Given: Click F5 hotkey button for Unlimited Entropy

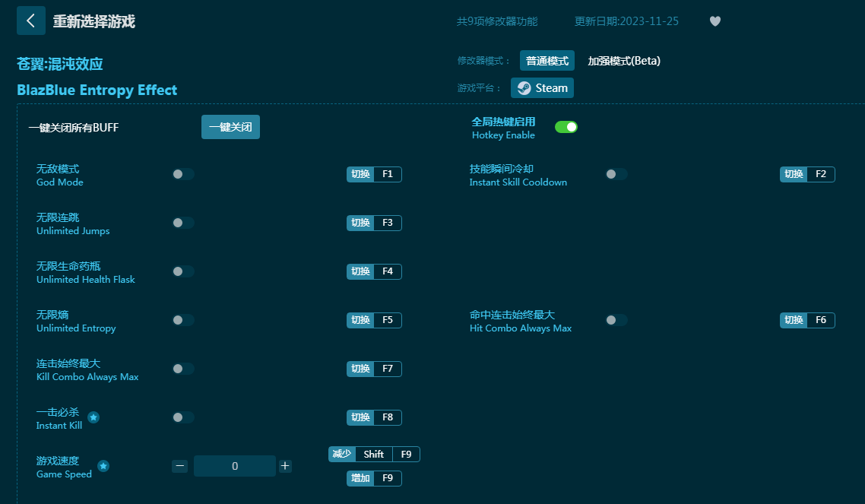Looking at the screenshot, I should tap(374, 320).
